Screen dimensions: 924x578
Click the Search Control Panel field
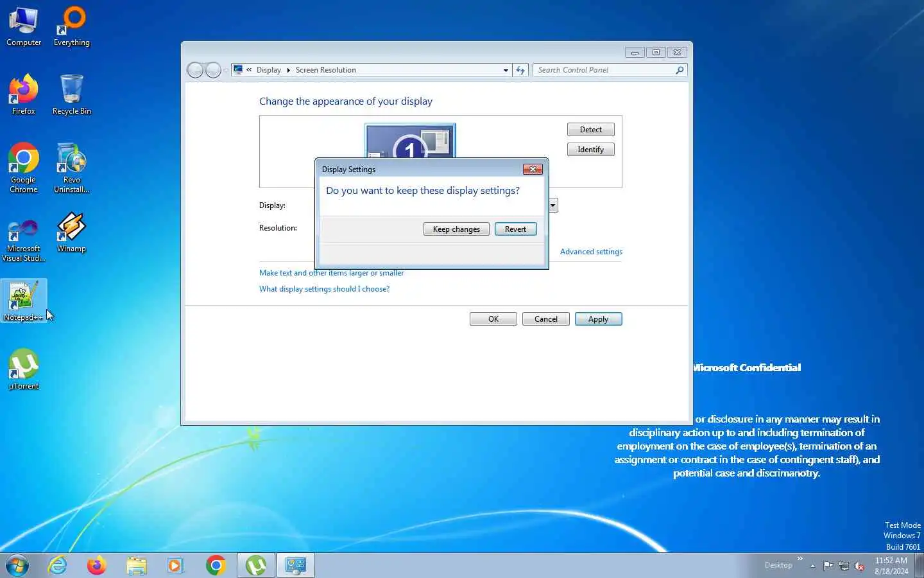pyautogui.click(x=604, y=70)
